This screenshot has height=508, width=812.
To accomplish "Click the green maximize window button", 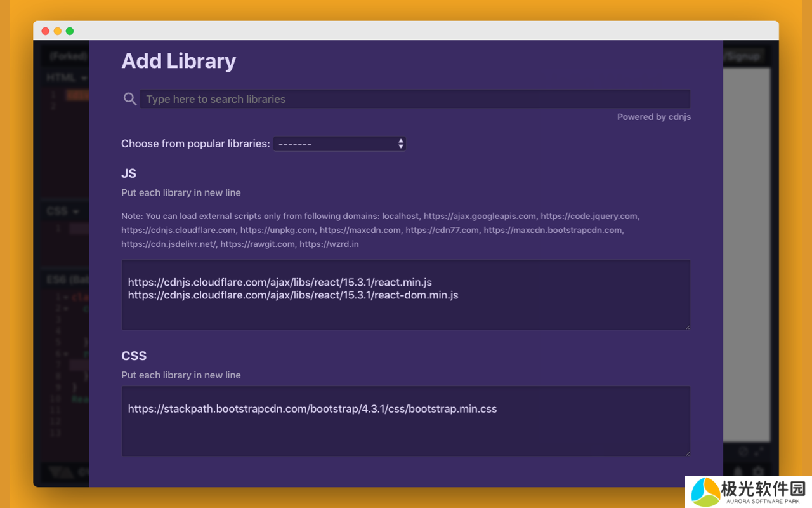I will coord(70,31).
